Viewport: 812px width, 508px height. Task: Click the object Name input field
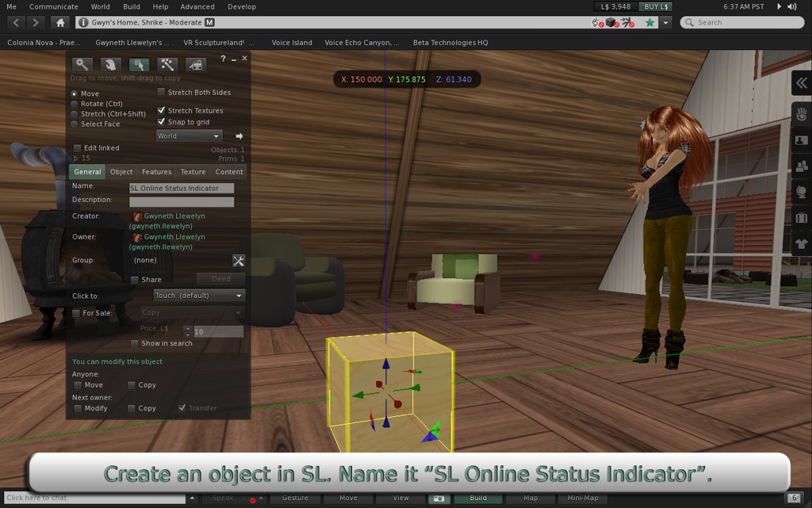(182, 189)
